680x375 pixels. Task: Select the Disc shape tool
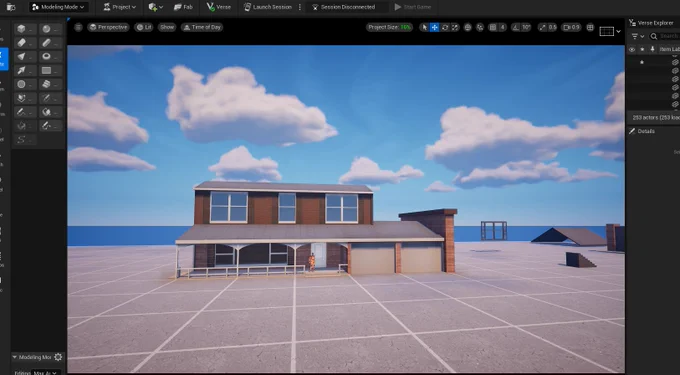coord(25,85)
